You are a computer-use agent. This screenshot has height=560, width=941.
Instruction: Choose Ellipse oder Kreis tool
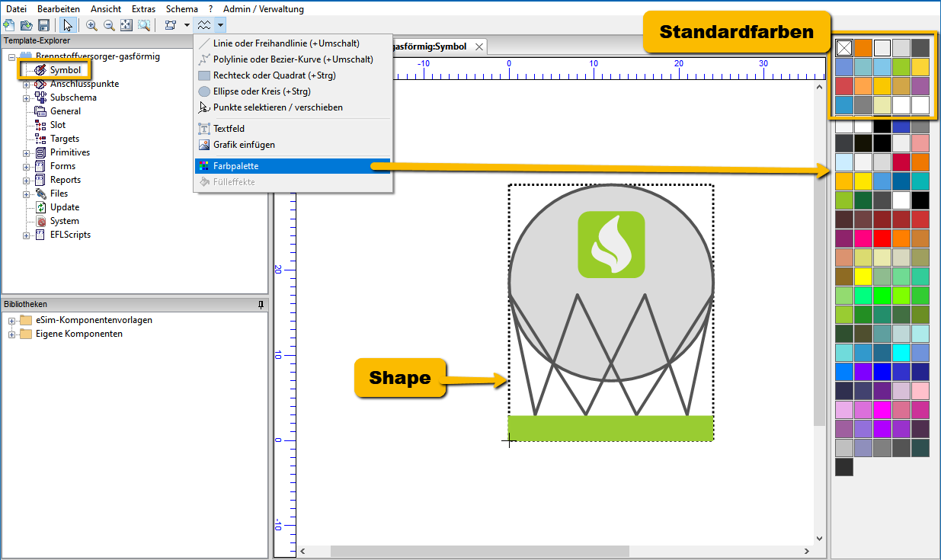coord(293,91)
